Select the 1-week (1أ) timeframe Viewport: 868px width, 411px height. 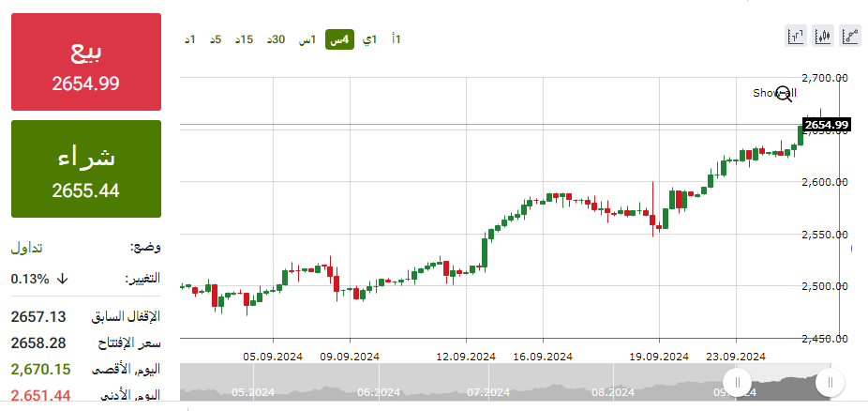(x=397, y=39)
